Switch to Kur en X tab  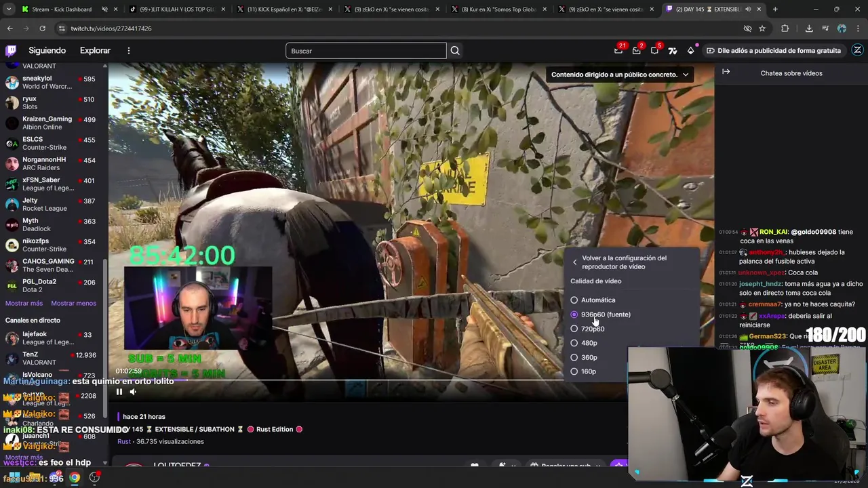click(x=498, y=9)
